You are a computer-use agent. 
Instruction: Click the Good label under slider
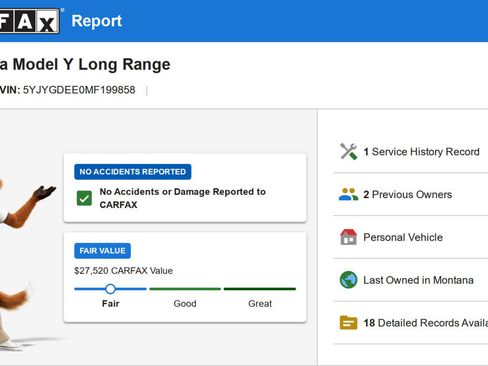185,304
